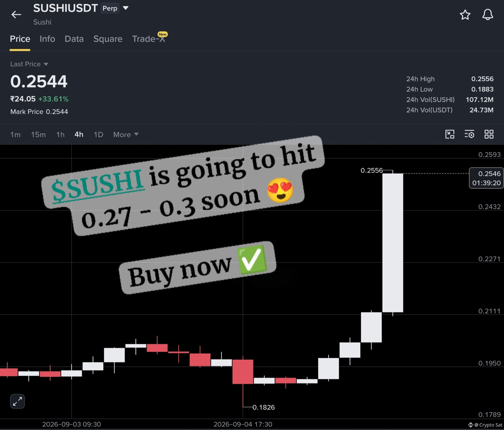Click the tall white latest candlestick
The width and height of the screenshot is (504, 430).
pyautogui.click(x=393, y=243)
